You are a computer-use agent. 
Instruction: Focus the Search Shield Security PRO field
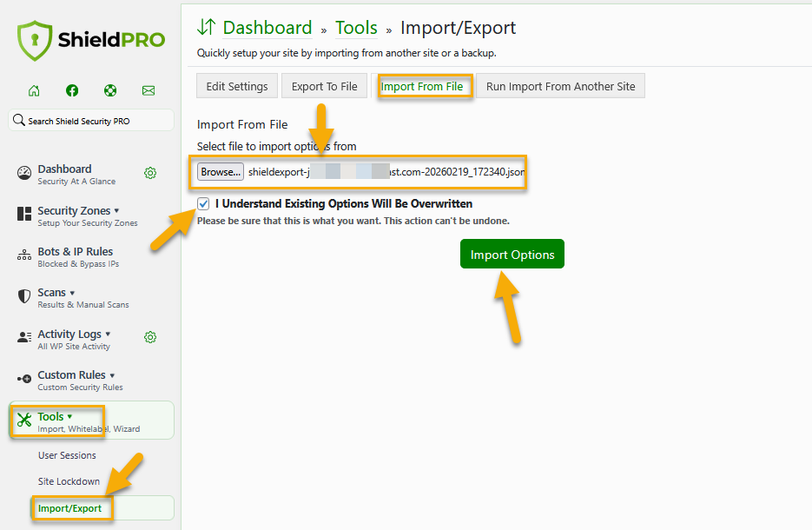91,120
